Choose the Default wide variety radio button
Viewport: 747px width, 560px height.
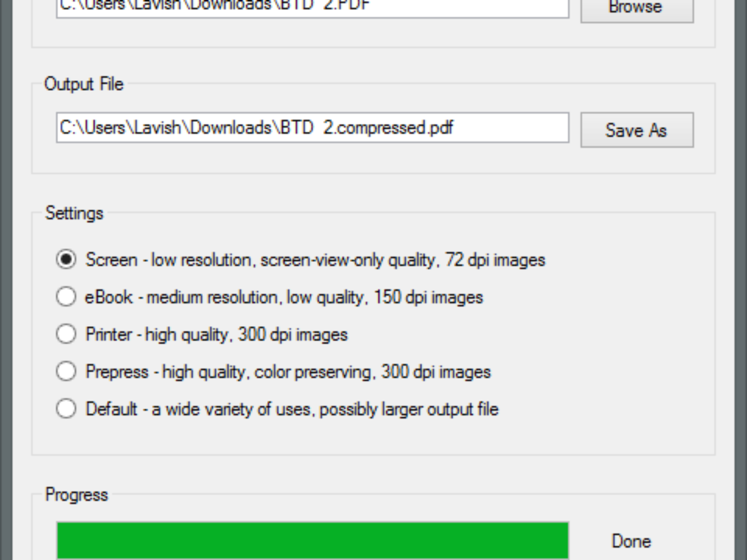click(x=66, y=409)
